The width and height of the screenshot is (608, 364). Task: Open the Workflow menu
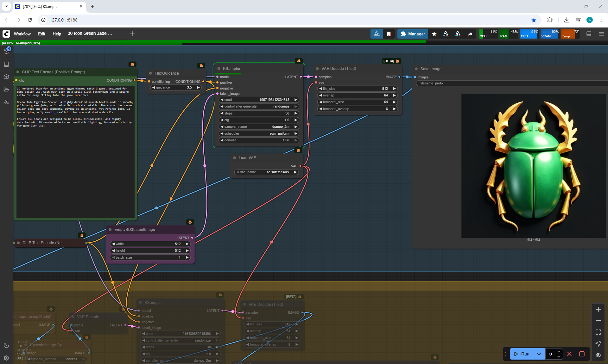click(22, 34)
